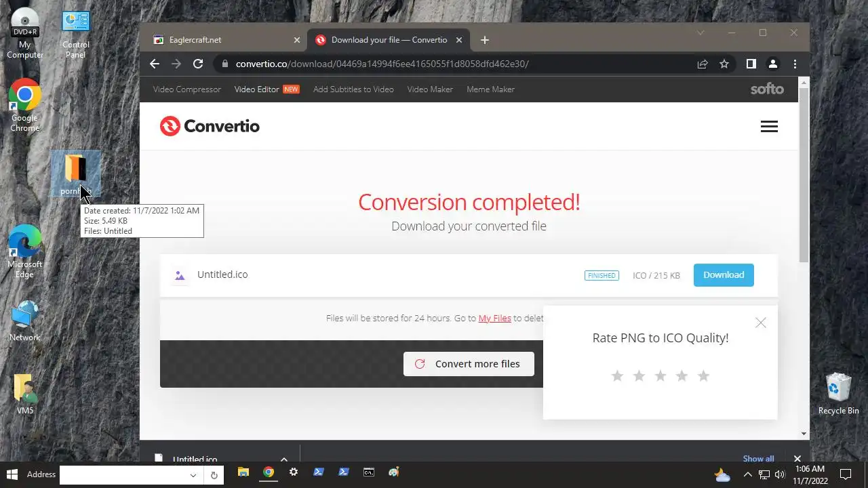The height and width of the screenshot is (488, 868).
Task: Refresh the taskbar Address toolbar
Action: click(x=214, y=475)
